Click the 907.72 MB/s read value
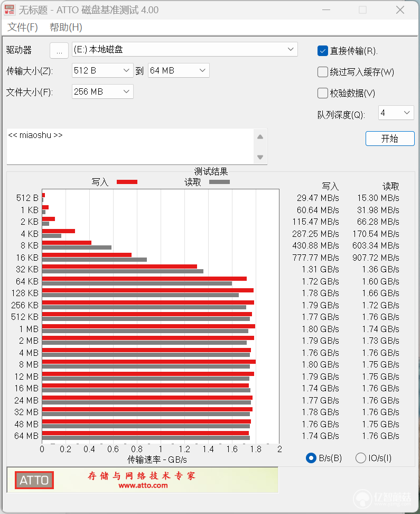The height and width of the screenshot is (514, 420). point(376,258)
